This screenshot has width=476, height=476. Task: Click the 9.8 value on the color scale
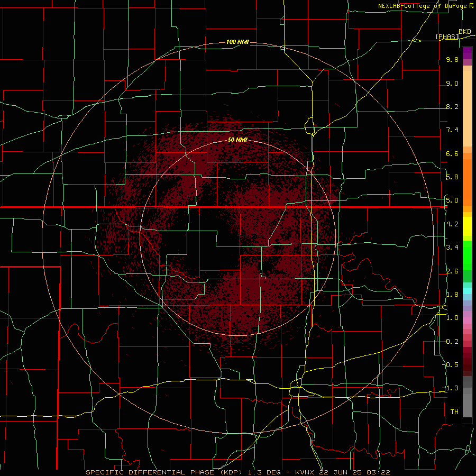coord(452,59)
